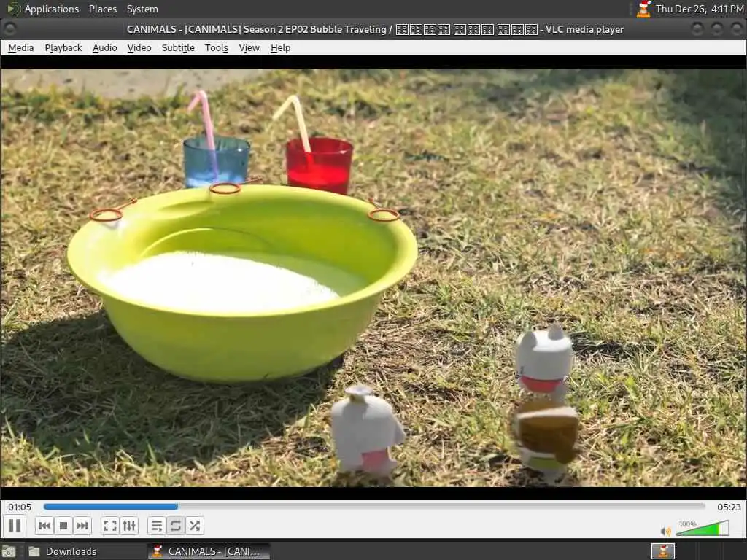Click the total duration 05:23
The height and width of the screenshot is (560, 747).
[729, 507]
